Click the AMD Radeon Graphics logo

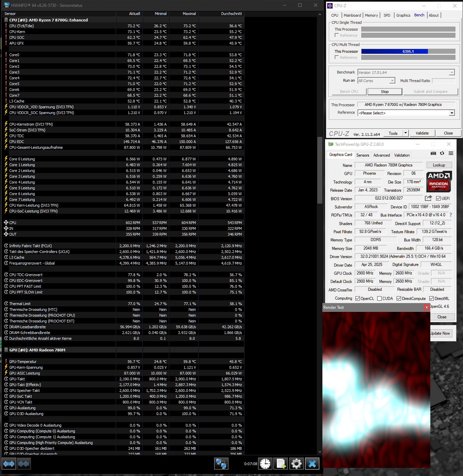click(439, 181)
